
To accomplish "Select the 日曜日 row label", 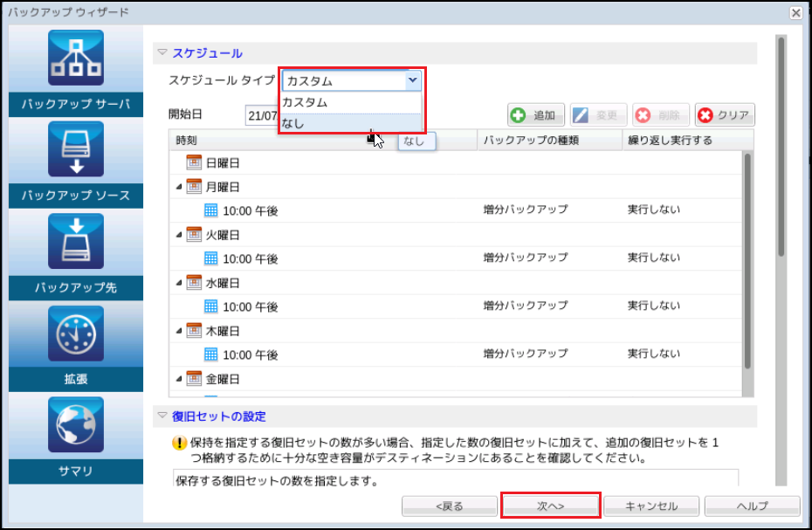I will 223,163.
